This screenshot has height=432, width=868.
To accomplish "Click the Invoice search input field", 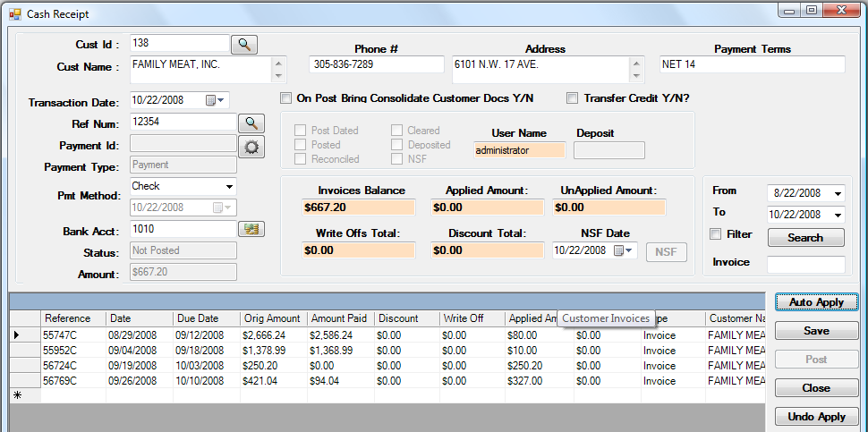I will pos(805,264).
